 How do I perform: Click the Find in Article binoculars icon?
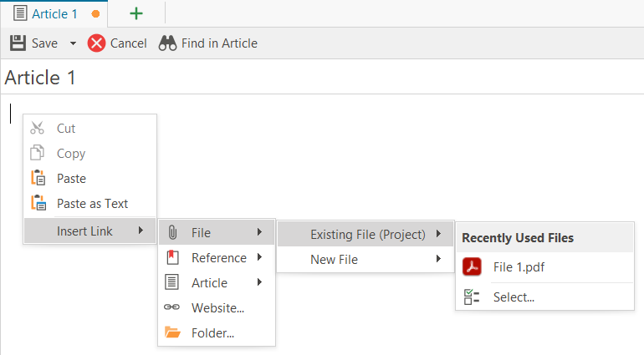point(167,43)
